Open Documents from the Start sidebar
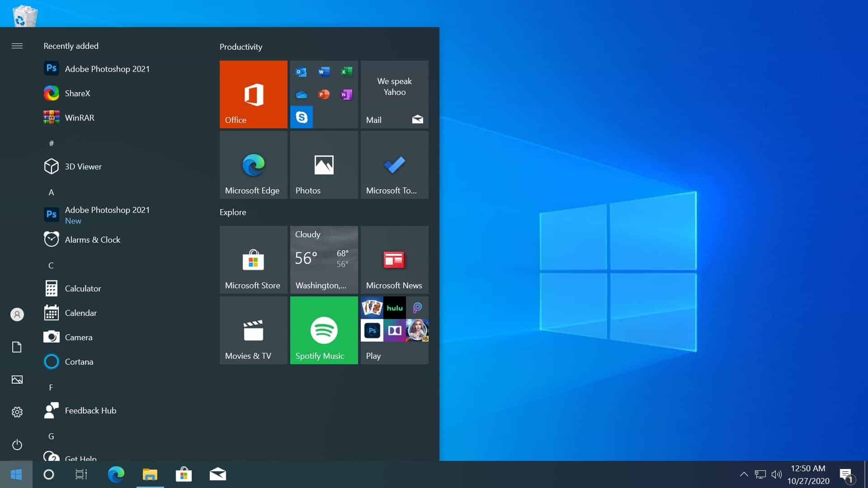Viewport: 868px width, 488px height. point(17,347)
